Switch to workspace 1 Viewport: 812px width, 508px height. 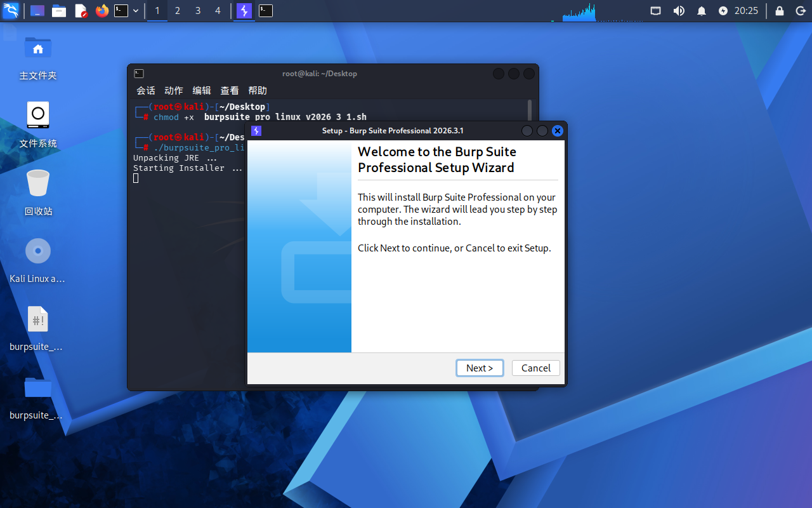[157, 11]
